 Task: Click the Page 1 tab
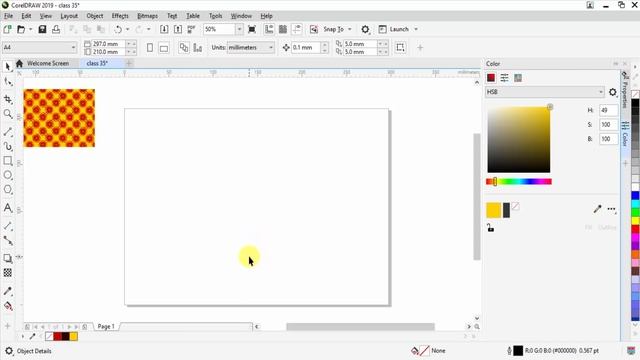pos(106,327)
